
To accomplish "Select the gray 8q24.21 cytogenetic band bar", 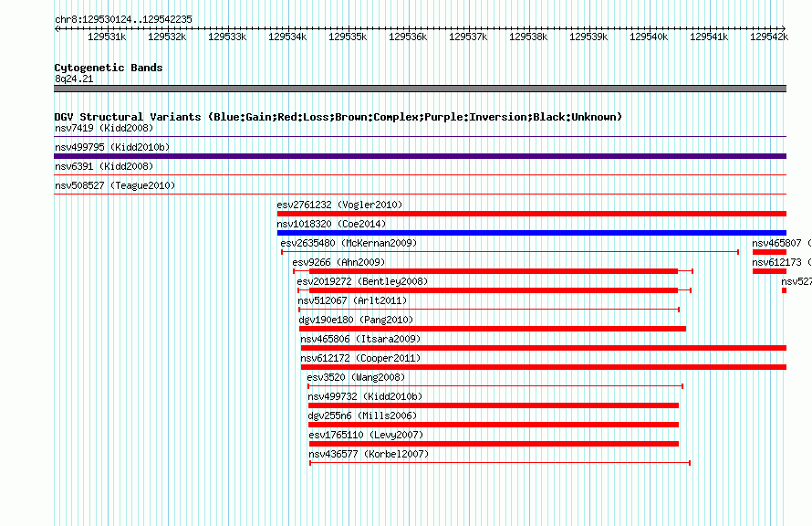I will [x=420, y=89].
